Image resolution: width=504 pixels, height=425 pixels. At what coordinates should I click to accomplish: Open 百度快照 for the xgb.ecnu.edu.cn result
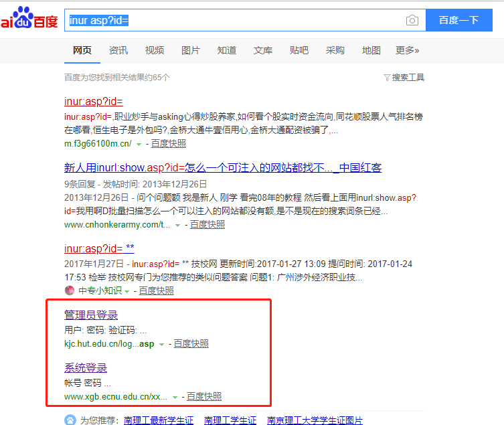click(204, 397)
